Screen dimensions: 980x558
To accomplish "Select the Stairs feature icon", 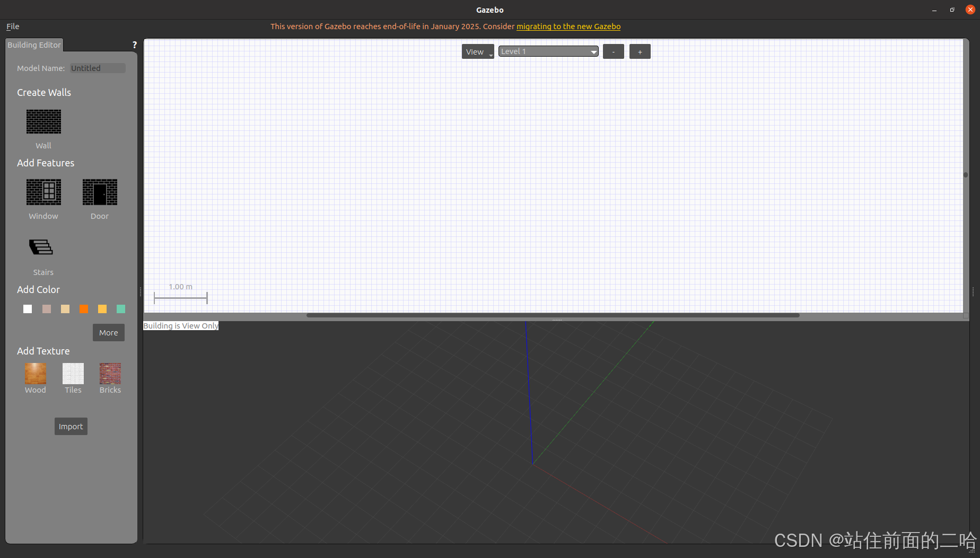I will click(41, 247).
